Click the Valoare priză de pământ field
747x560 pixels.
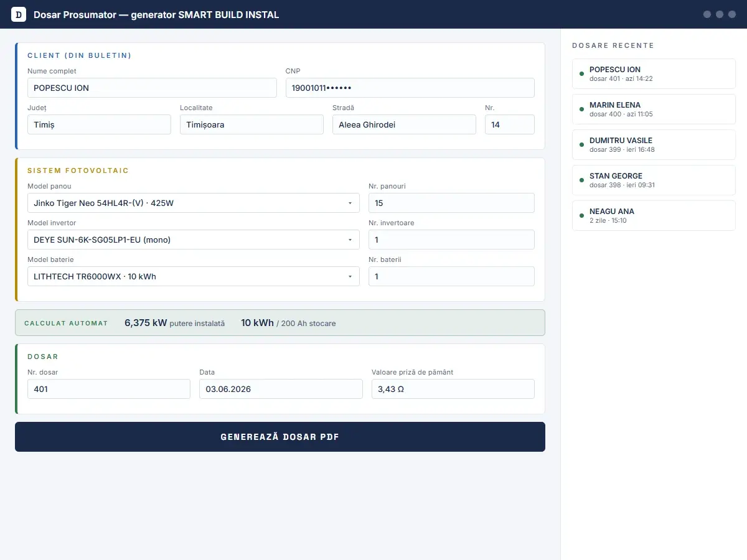pos(453,389)
